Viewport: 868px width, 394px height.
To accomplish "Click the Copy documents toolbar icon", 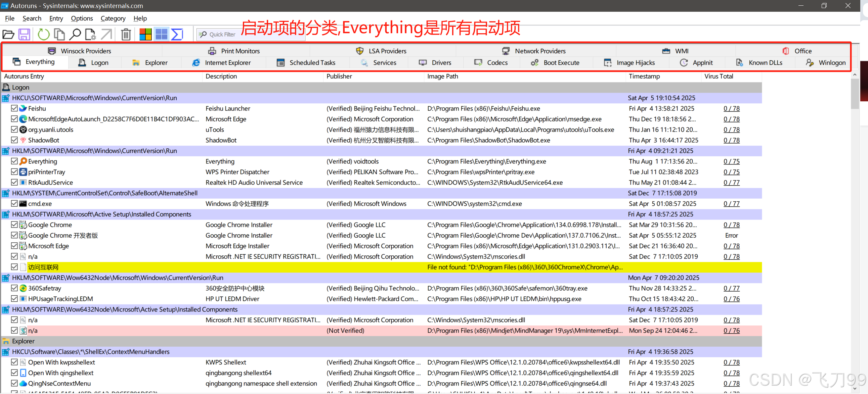I will (x=59, y=34).
